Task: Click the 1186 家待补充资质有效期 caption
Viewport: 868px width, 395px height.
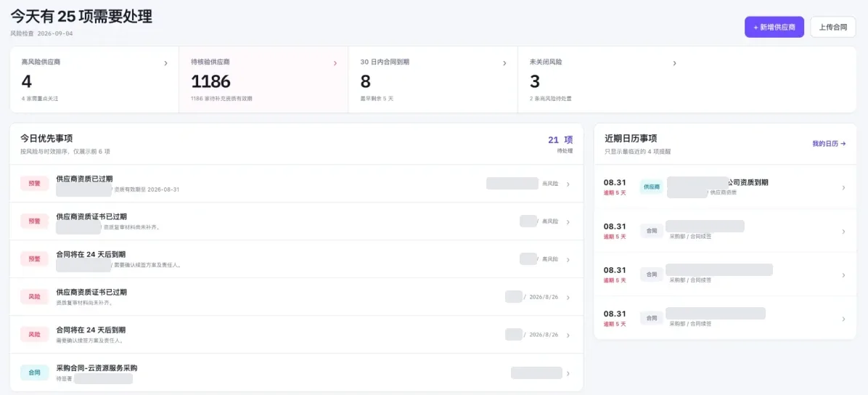Action: (x=222, y=99)
